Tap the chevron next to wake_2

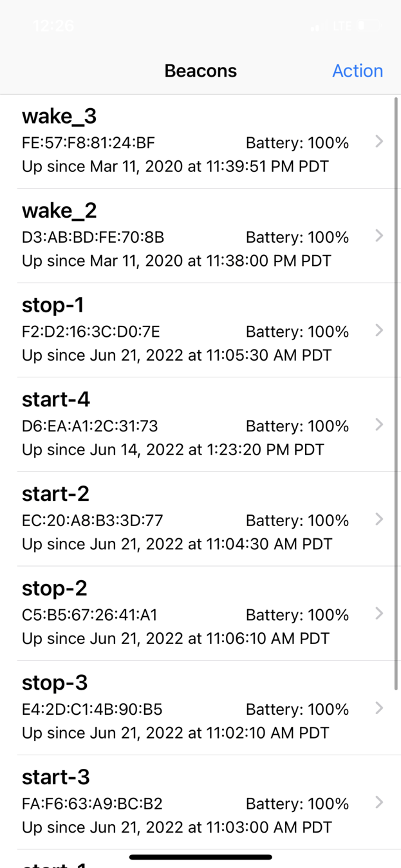(x=379, y=236)
